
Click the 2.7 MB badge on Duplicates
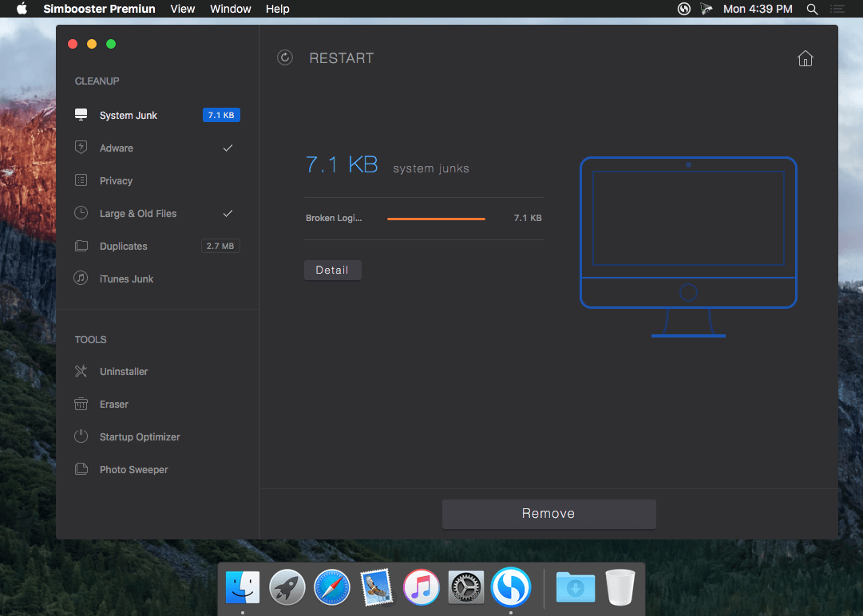pos(220,246)
